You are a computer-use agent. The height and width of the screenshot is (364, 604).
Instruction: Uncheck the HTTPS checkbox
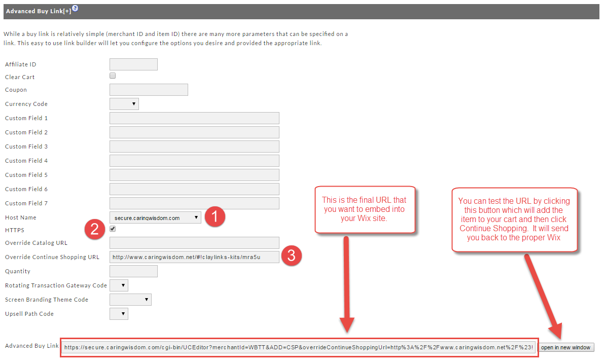[113, 229]
